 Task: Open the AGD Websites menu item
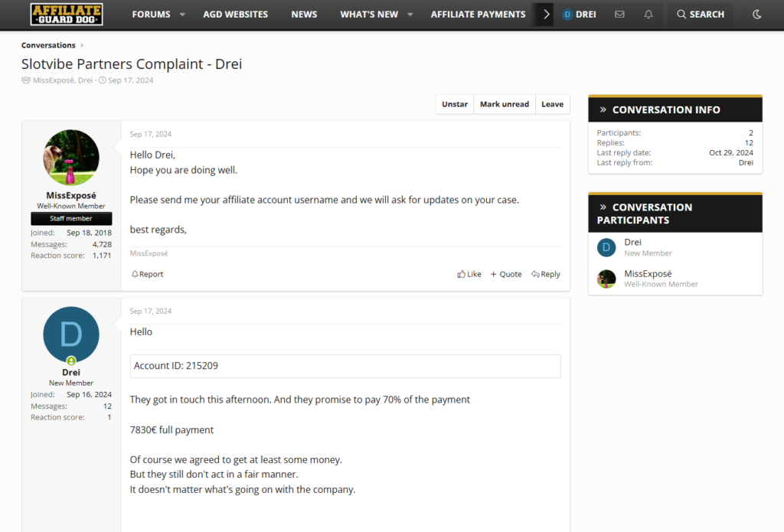coord(235,15)
